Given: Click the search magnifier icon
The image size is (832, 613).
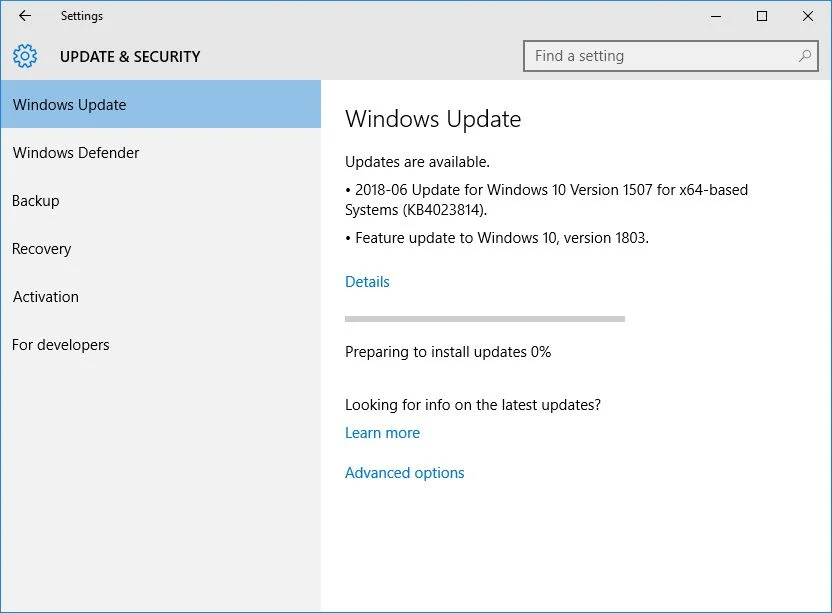Looking at the screenshot, I should [x=804, y=56].
